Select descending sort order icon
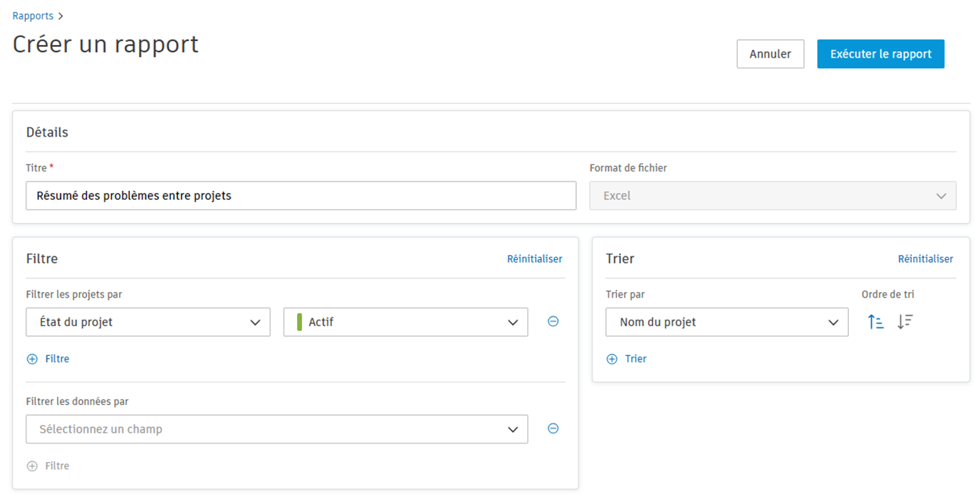Image resolution: width=980 pixels, height=504 pixels. click(x=905, y=322)
